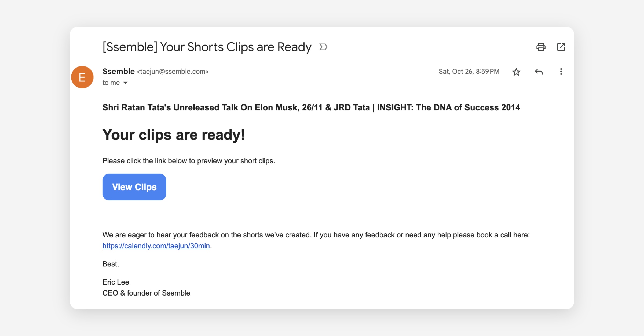Print this email using the printer icon
The height and width of the screenshot is (336, 644).
click(541, 47)
